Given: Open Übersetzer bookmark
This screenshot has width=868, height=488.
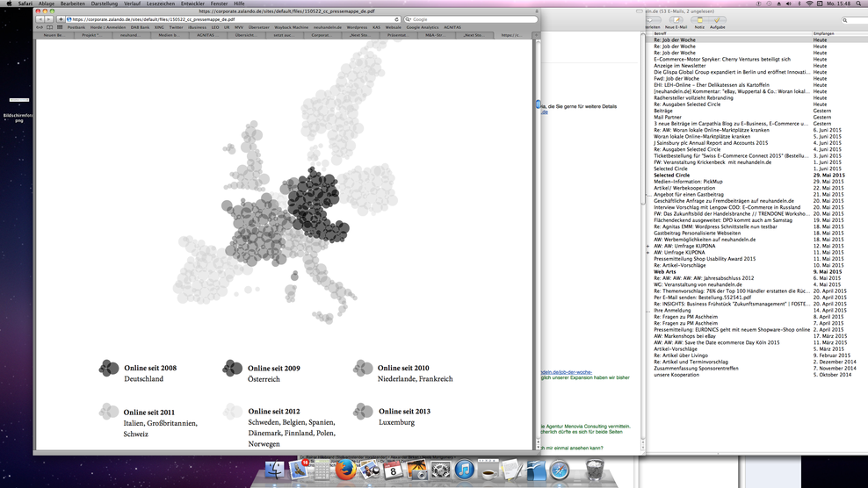Looking at the screenshot, I should pos(258,27).
